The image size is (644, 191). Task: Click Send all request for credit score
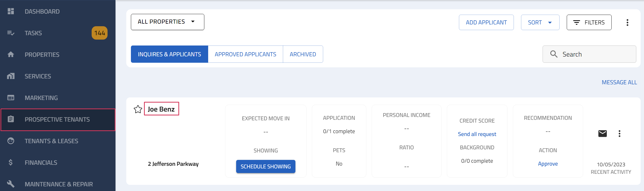(x=477, y=134)
